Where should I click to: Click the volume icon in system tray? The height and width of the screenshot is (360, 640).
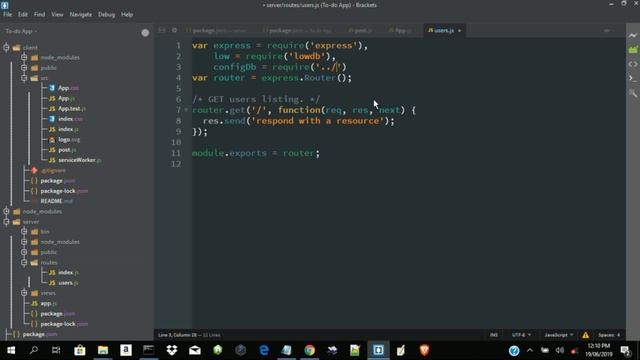tap(560, 350)
